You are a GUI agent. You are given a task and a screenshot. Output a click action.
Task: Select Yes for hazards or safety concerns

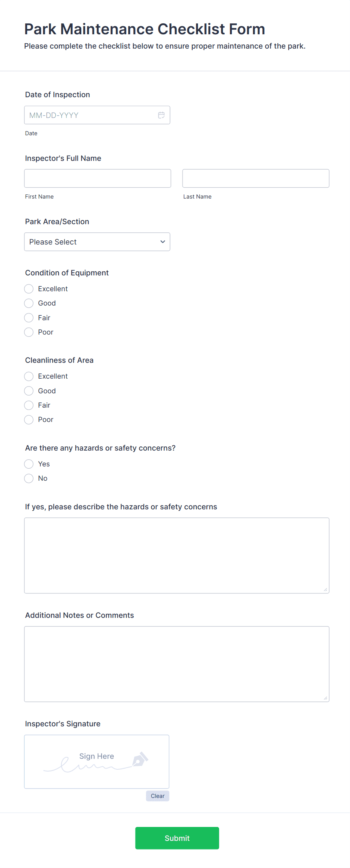pyautogui.click(x=29, y=464)
